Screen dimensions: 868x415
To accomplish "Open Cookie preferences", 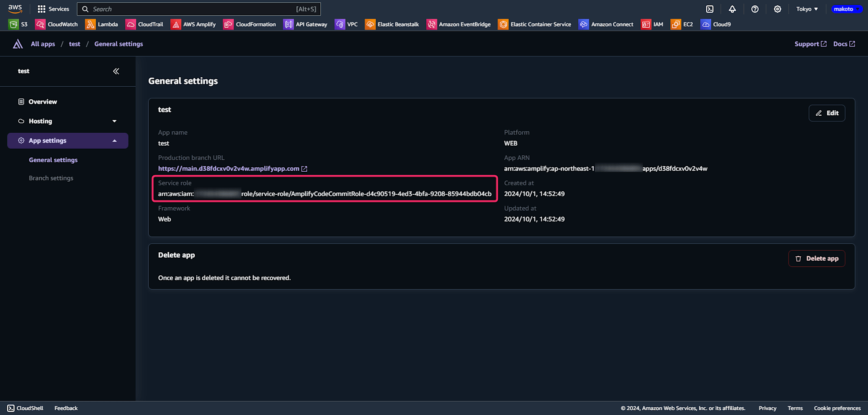I will 837,408.
